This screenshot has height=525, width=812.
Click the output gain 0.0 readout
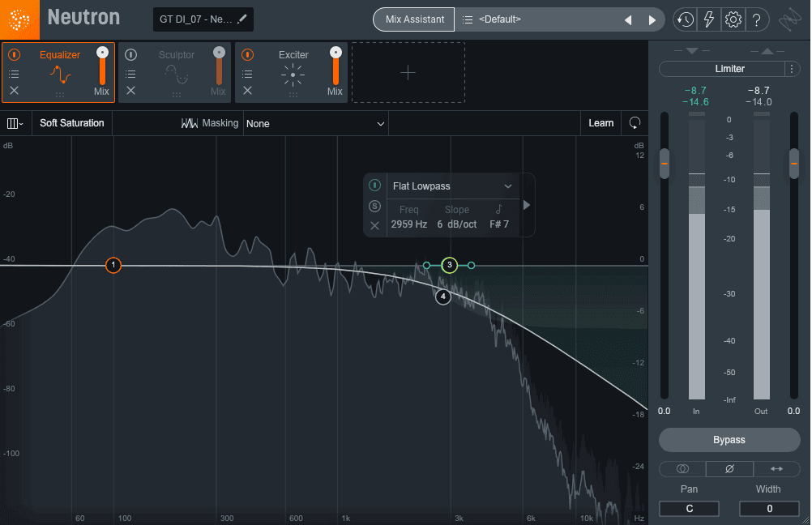pos(793,411)
